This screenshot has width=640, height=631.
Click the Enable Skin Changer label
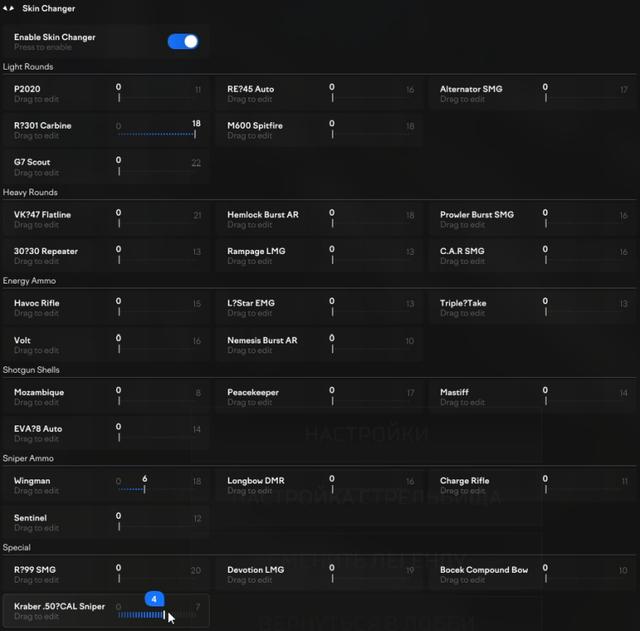pyautogui.click(x=54, y=37)
